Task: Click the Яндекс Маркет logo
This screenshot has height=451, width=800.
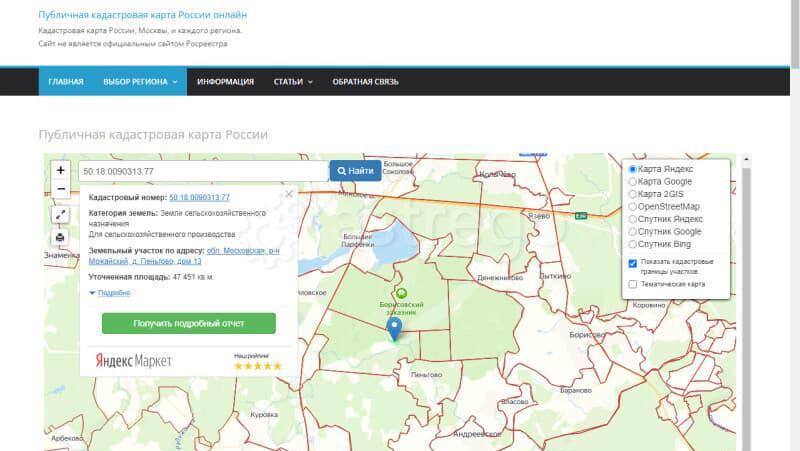Action: click(133, 360)
